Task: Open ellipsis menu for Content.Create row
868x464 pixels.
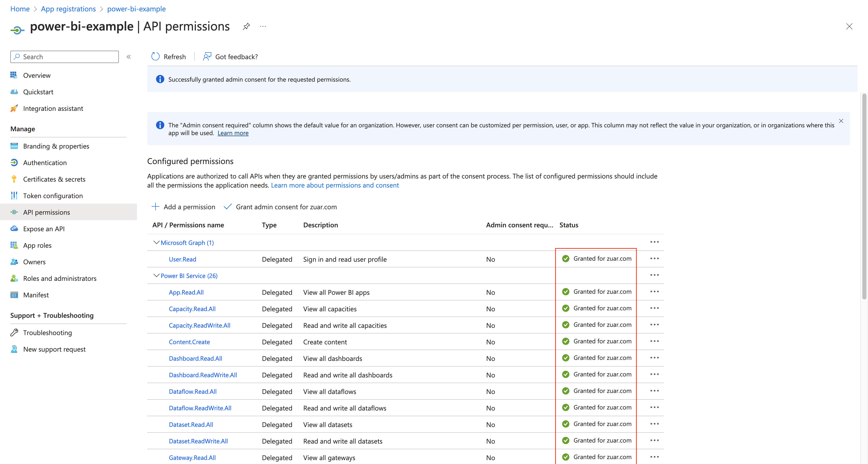Action: (654, 341)
